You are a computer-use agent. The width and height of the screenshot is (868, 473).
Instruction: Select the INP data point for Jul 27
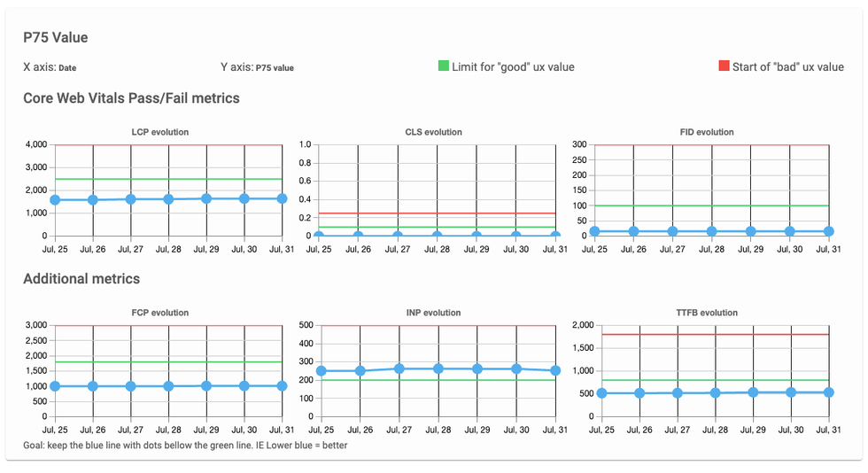click(x=399, y=368)
